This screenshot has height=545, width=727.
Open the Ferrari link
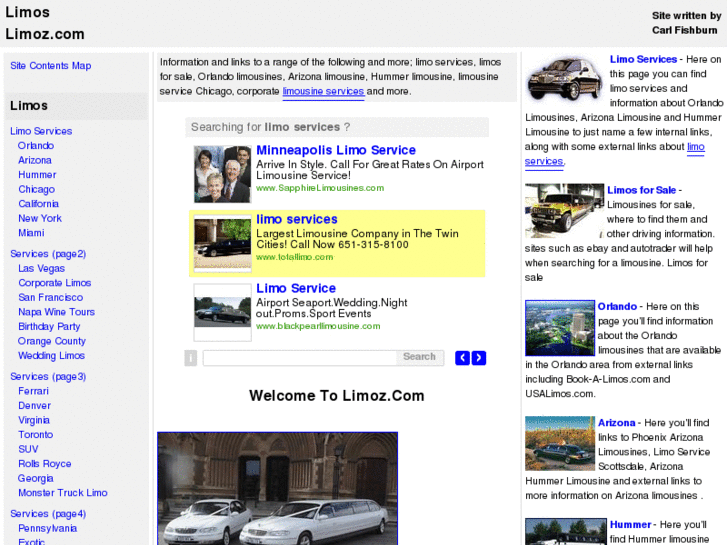tap(33, 391)
